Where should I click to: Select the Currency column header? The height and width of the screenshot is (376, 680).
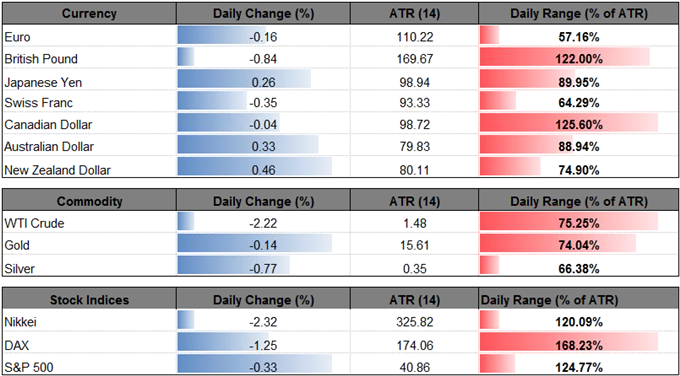point(89,14)
